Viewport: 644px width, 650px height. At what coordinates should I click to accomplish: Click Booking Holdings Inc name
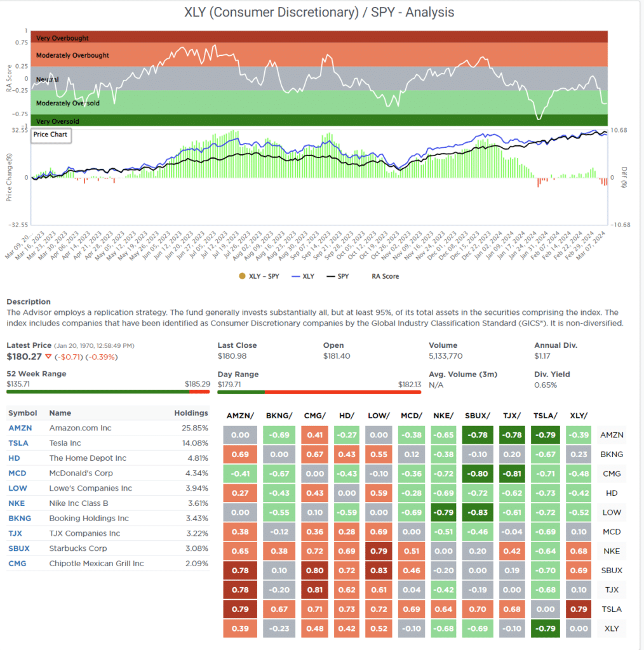89,518
